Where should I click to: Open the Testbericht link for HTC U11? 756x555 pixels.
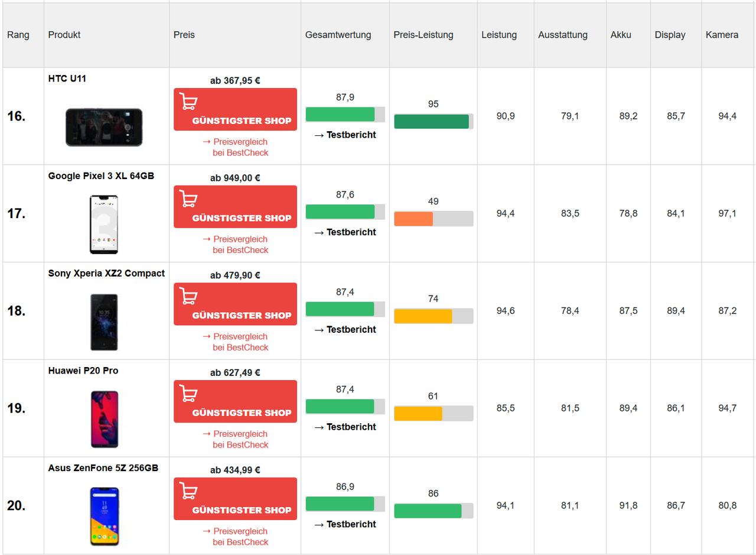tap(345, 135)
